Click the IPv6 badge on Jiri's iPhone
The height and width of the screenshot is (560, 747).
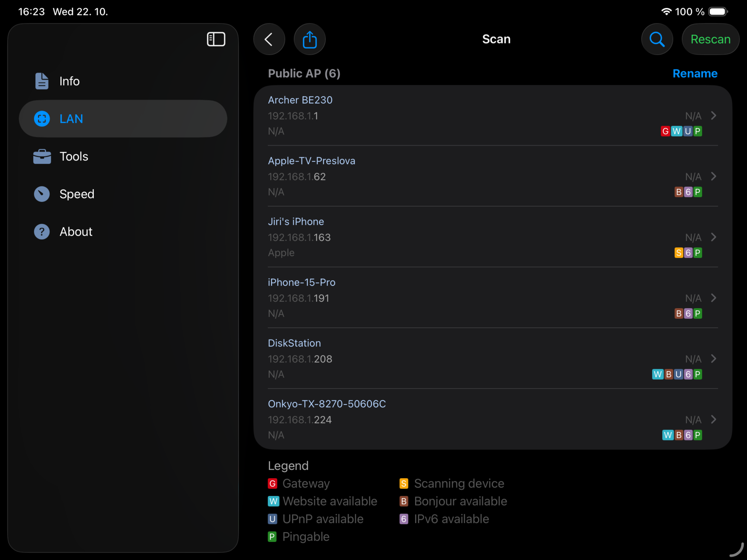pyautogui.click(x=688, y=253)
